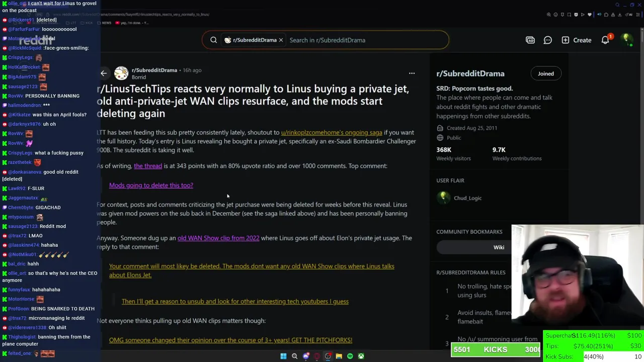Create a new post with the Create button
This screenshot has height=362, width=644.
tap(577, 40)
